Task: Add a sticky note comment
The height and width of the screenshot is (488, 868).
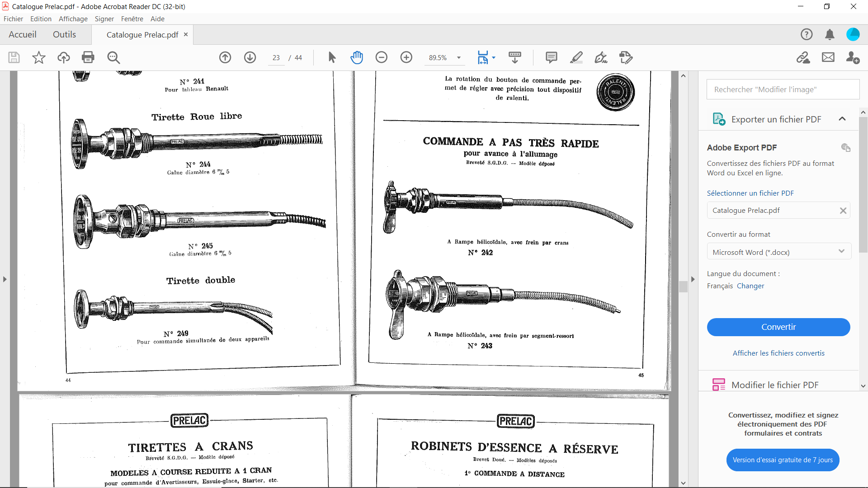Action: click(551, 57)
